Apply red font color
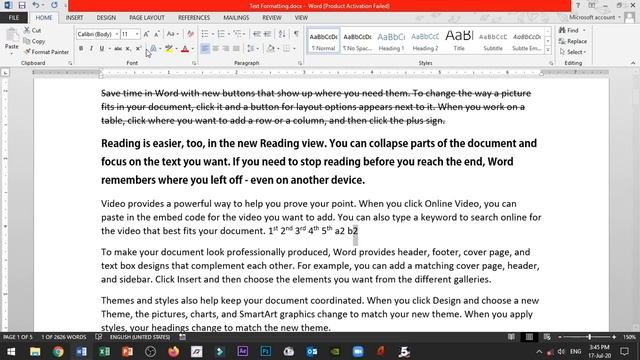 pos(185,49)
